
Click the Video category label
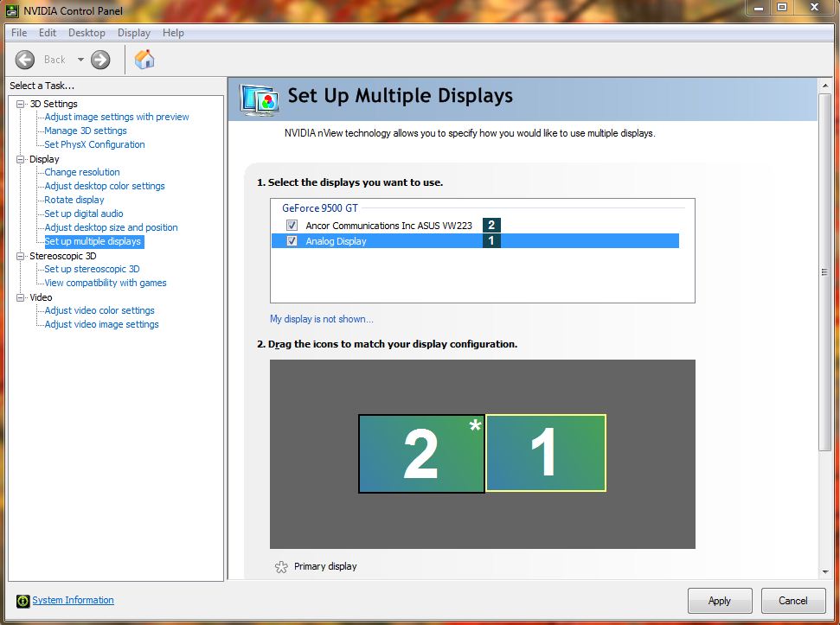(41, 297)
